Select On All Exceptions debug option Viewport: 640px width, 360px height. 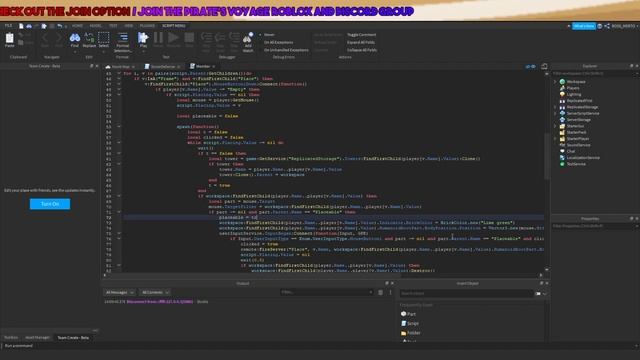tap(278, 42)
